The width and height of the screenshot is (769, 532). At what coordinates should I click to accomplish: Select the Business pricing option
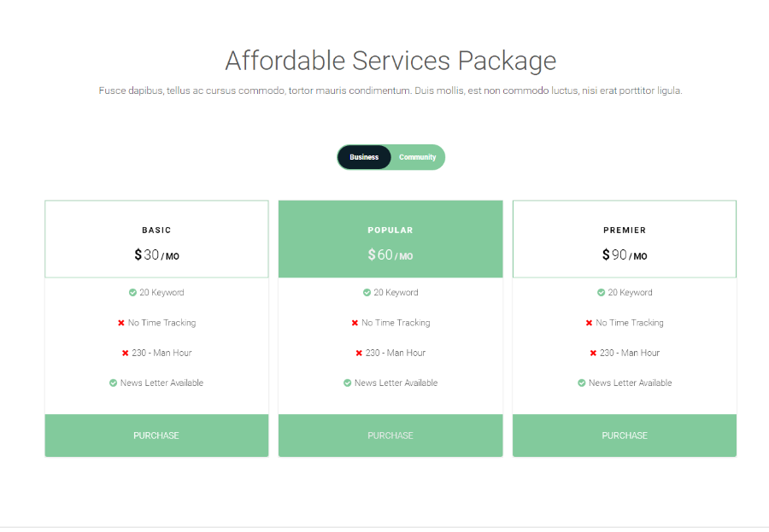pyautogui.click(x=364, y=157)
